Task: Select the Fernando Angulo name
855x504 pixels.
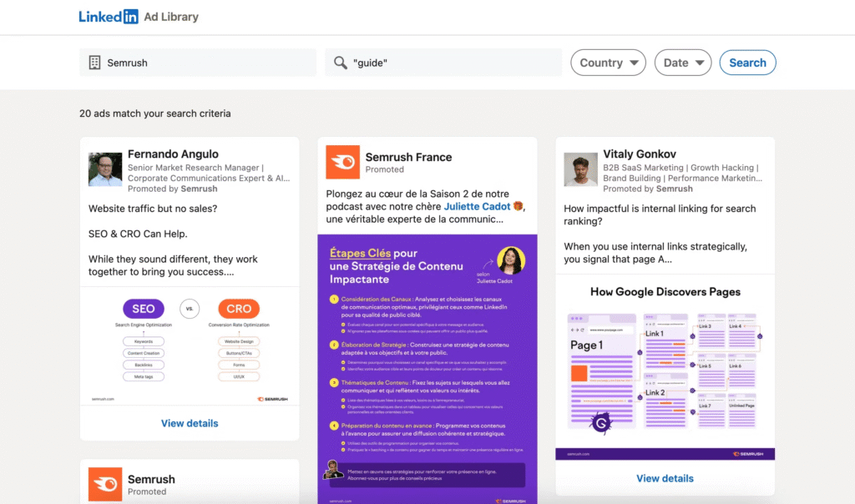Action: (173, 154)
